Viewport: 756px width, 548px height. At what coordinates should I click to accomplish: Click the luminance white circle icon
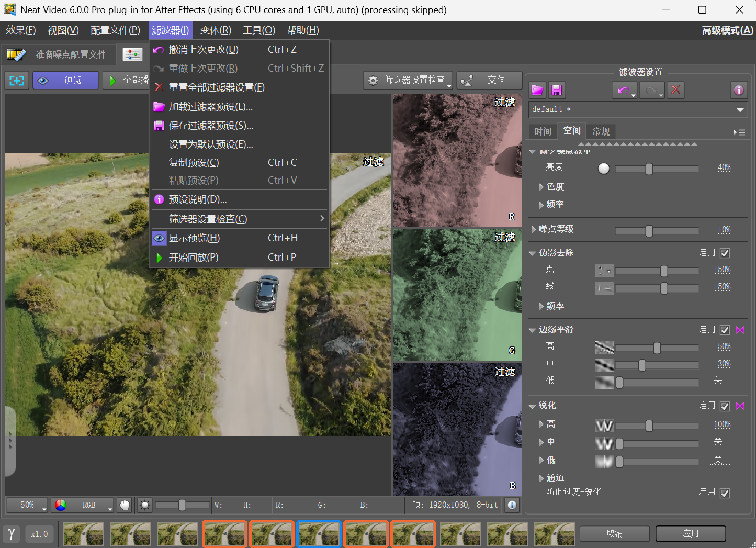604,169
